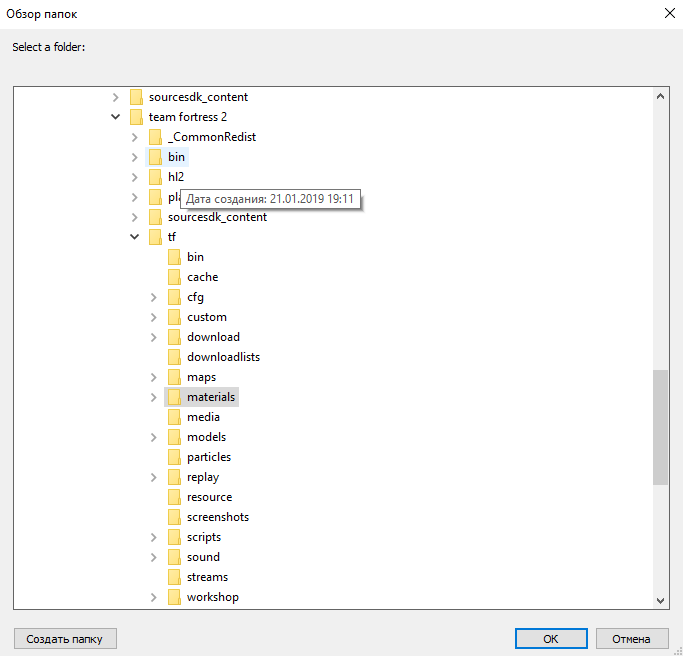Click the folder icon next to cache
683x656 pixels.
[x=174, y=277]
